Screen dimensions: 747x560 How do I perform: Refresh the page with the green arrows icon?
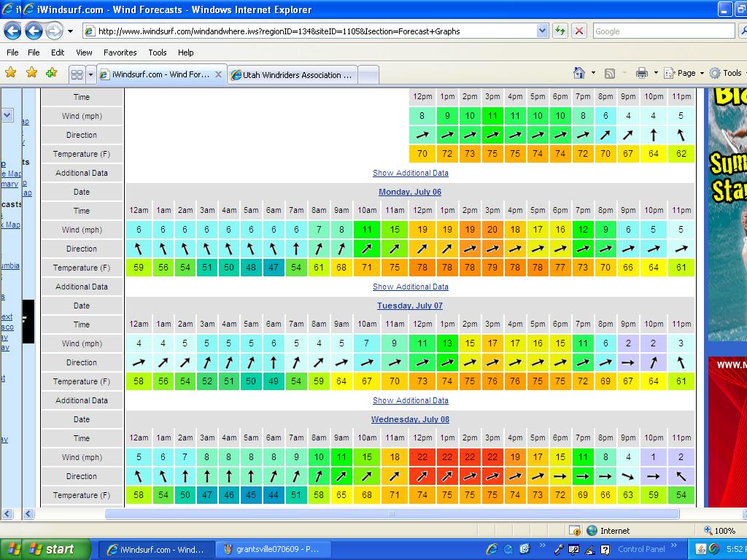tap(560, 31)
